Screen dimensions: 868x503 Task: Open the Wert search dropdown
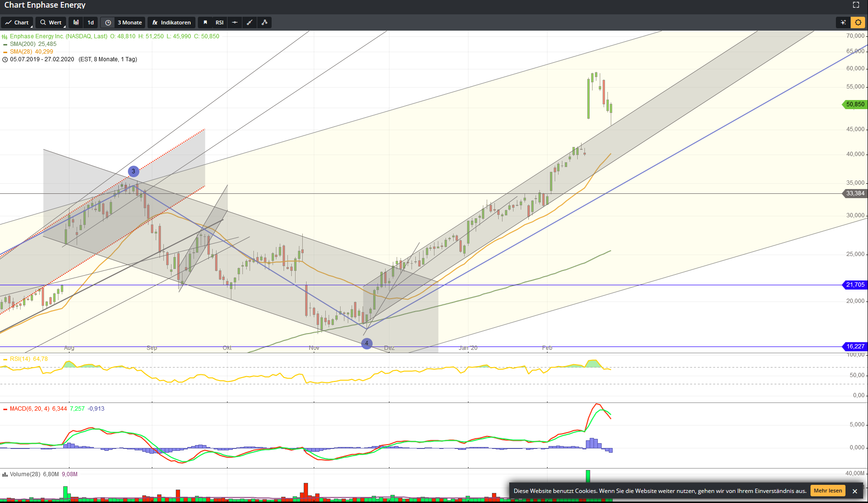coord(51,22)
